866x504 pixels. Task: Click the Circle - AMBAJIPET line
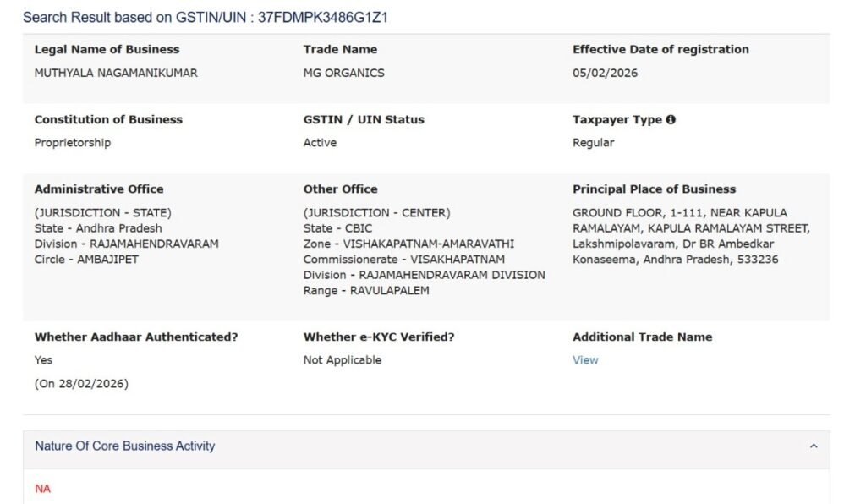(x=86, y=260)
